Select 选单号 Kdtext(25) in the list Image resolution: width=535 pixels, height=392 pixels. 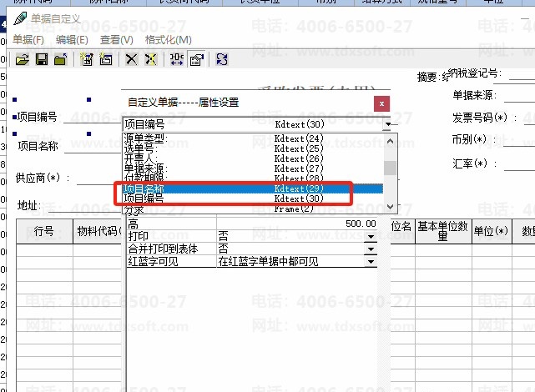click(x=253, y=148)
